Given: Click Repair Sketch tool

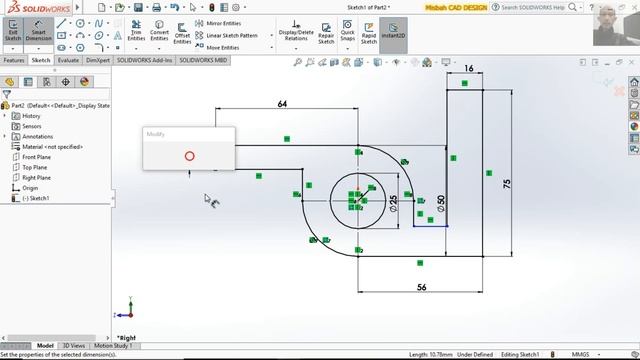Looking at the screenshot, I should pyautogui.click(x=326, y=33).
